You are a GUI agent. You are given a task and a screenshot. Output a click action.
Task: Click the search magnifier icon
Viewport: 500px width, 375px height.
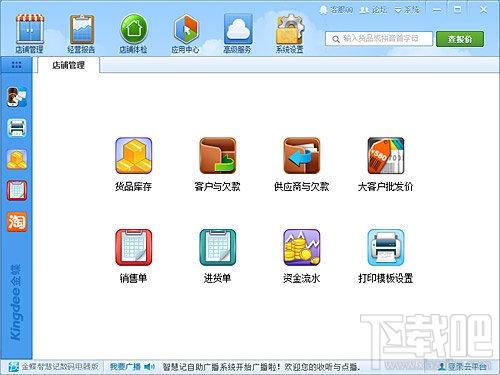click(336, 39)
